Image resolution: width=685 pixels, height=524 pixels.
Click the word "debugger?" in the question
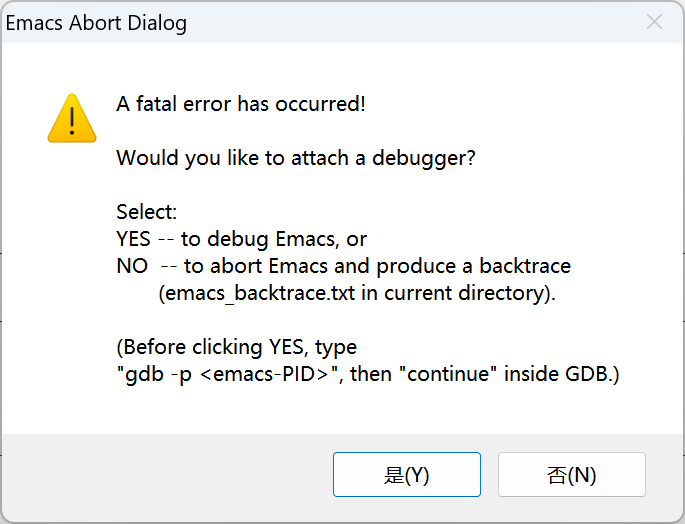coord(430,158)
